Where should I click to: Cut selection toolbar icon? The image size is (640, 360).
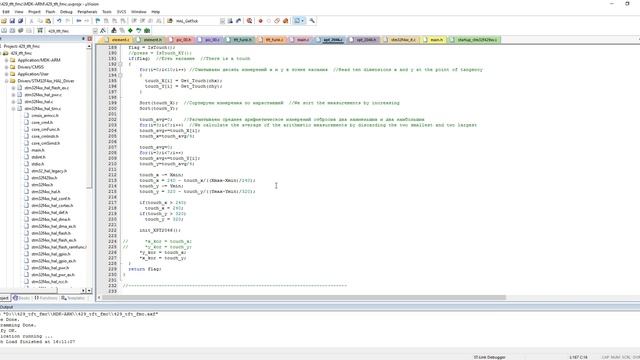[x=31, y=21]
